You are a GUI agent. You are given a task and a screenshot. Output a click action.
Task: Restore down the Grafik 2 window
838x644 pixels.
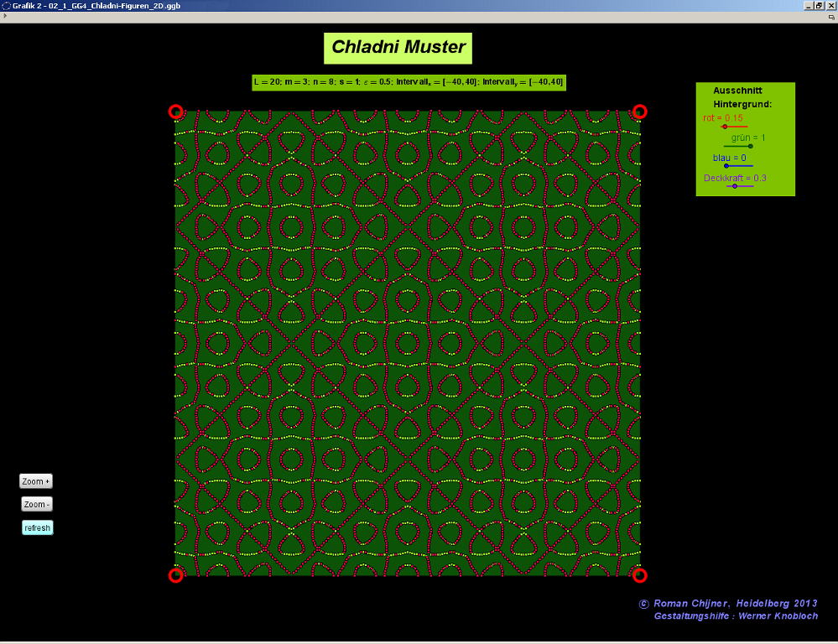[819, 5]
